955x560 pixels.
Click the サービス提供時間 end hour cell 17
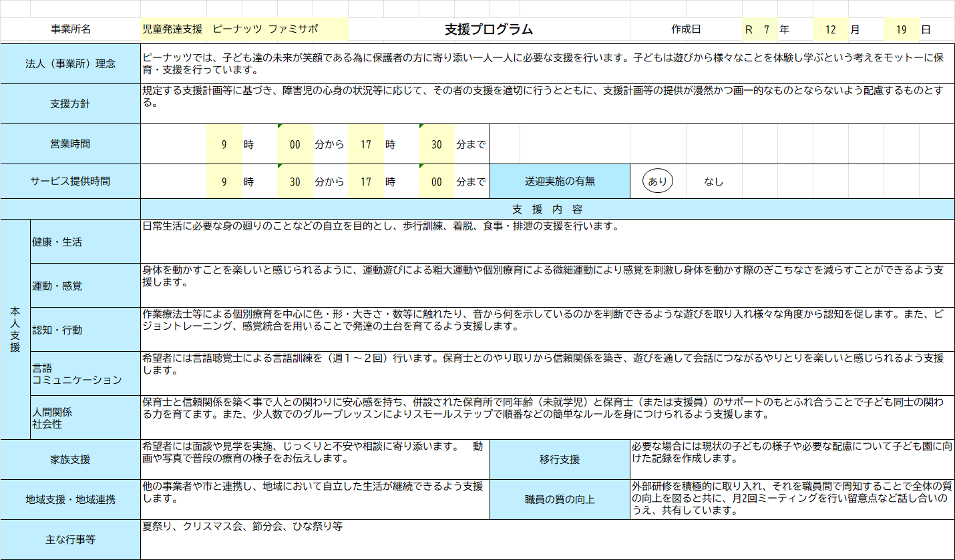point(365,182)
